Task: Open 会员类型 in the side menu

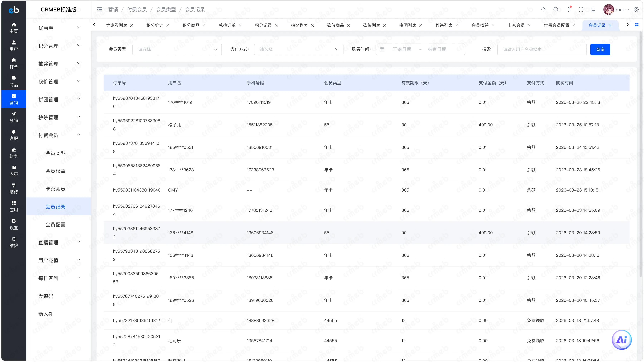Action: (x=59, y=153)
